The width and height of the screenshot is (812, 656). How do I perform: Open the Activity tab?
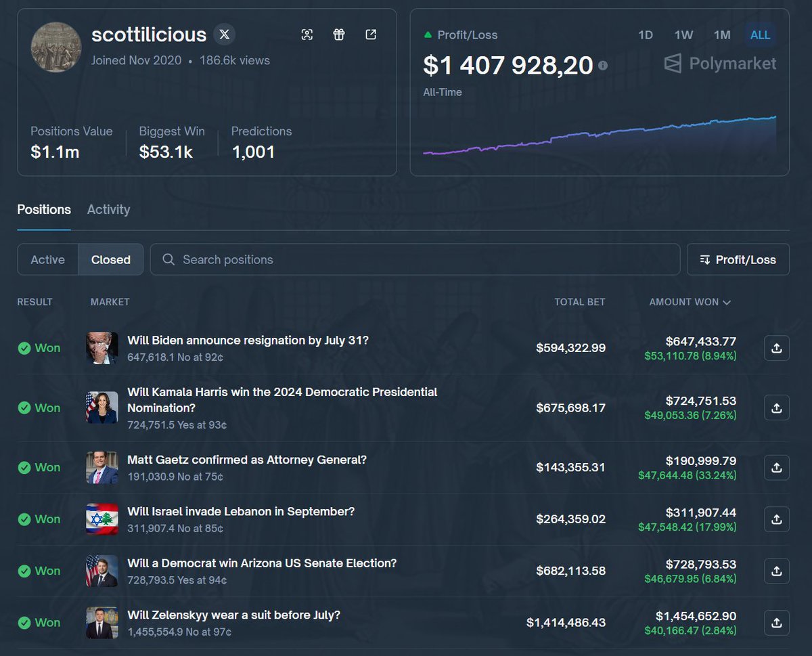click(108, 210)
